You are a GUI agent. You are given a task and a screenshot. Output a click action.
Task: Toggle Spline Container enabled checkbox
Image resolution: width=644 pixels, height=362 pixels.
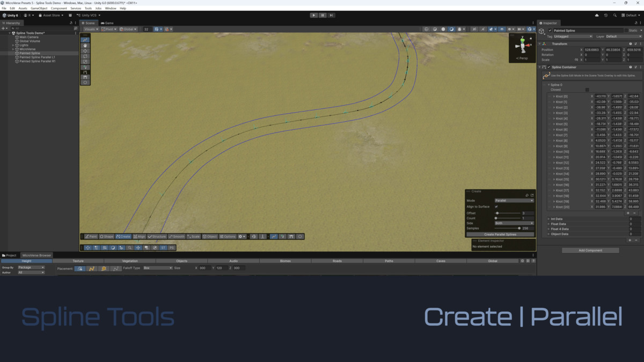click(x=548, y=67)
